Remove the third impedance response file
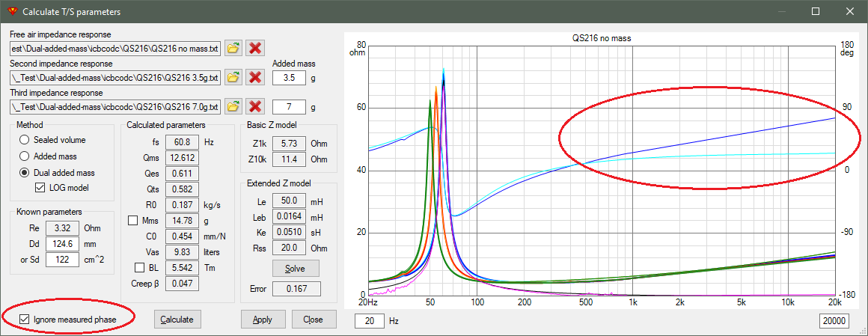This screenshot has width=868, height=336. (254, 106)
